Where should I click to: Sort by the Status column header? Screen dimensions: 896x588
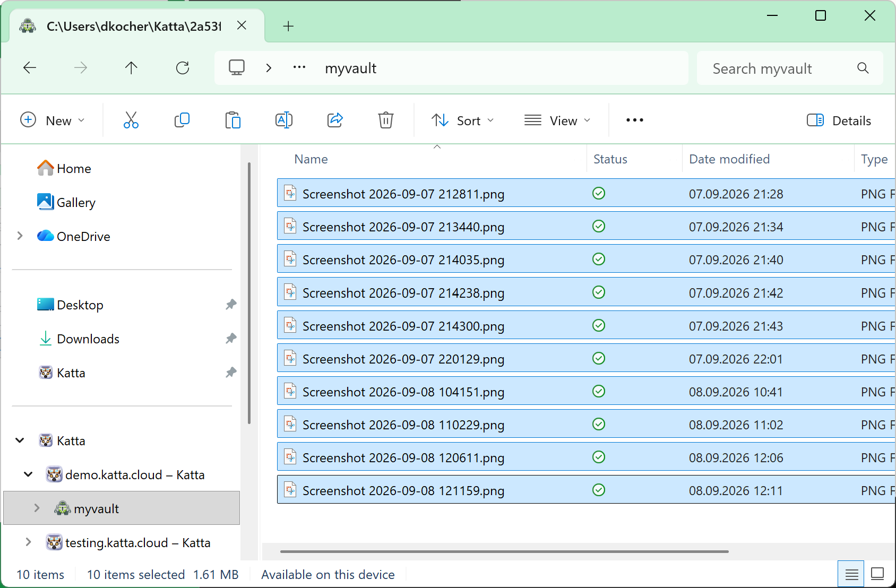click(x=634, y=159)
